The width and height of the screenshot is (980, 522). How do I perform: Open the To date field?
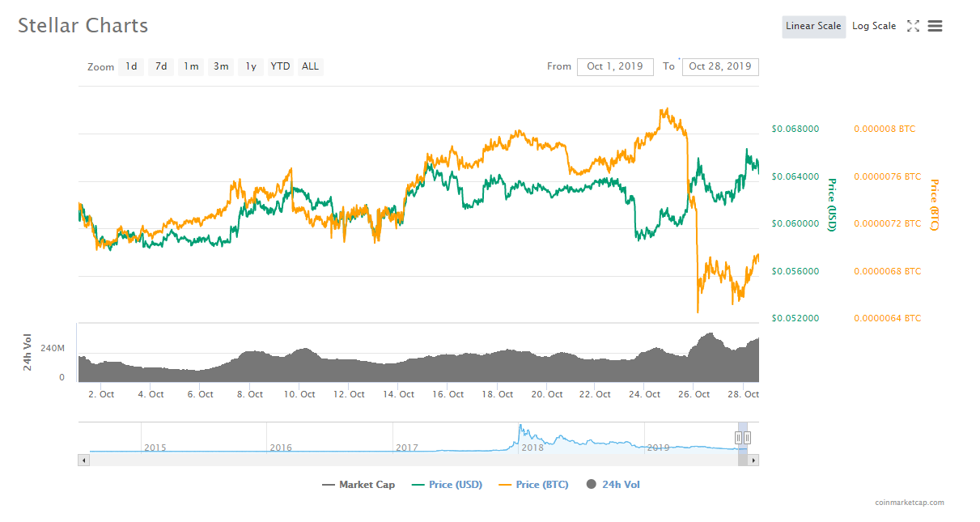pyautogui.click(x=720, y=66)
